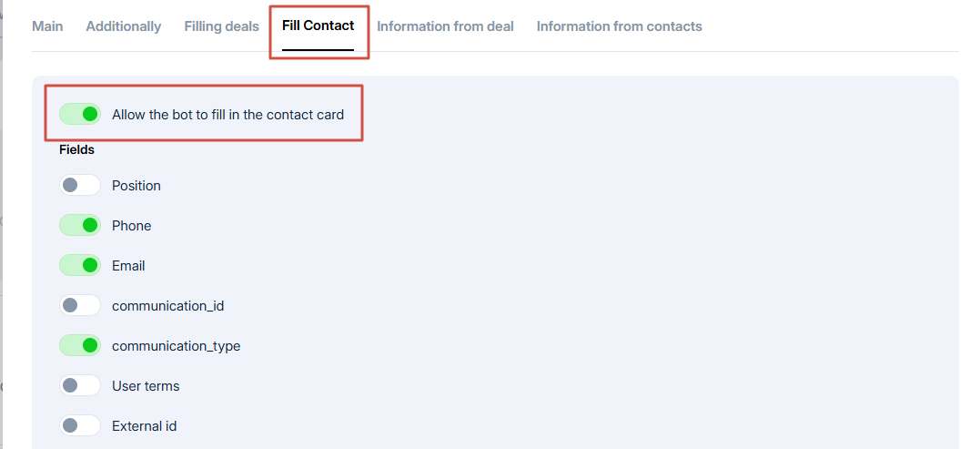Switch to the Additionally tab

(x=124, y=26)
